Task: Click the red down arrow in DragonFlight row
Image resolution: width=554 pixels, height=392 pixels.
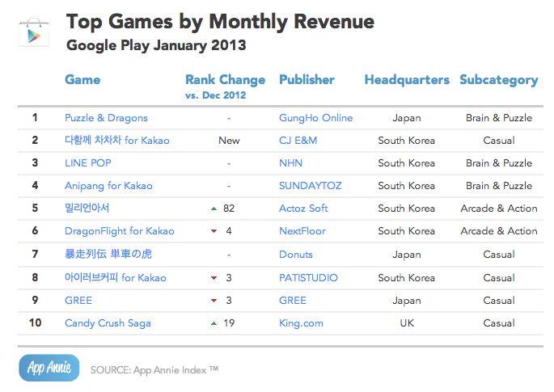Action: [x=214, y=231]
